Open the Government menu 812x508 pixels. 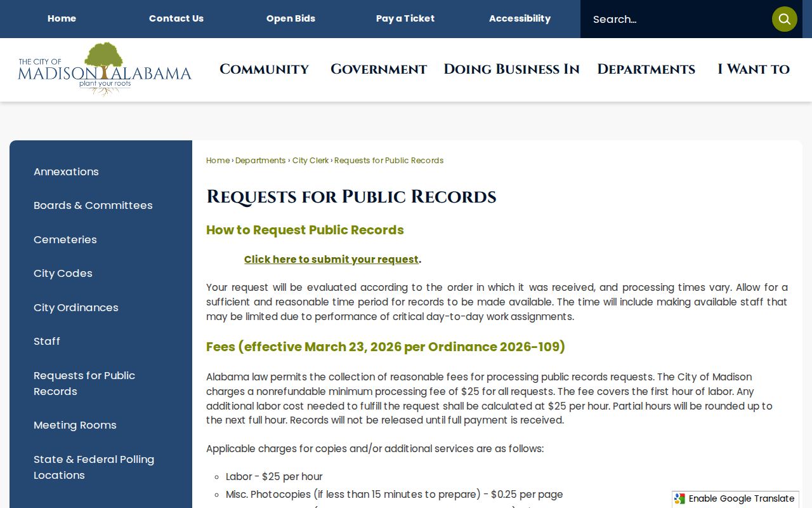[x=379, y=69]
